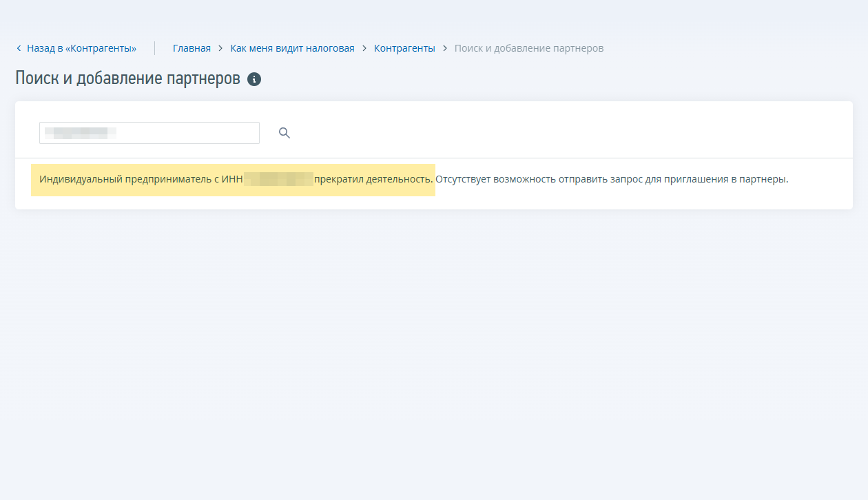Screen dimensions: 868x500
Task: Go back via «Назад в «Контрагенты»» link
Action: tap(81, 48)
